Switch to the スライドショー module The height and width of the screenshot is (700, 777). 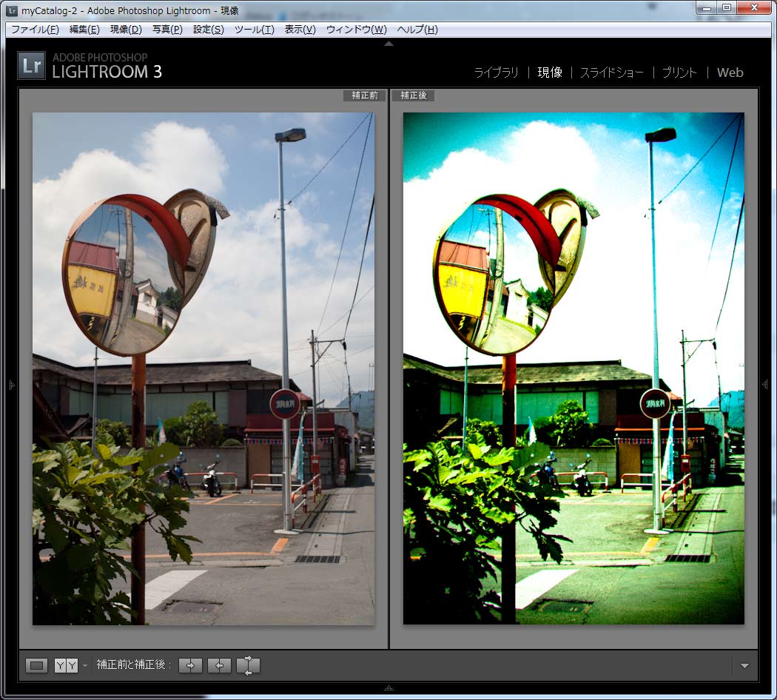[x=611, y=73]
